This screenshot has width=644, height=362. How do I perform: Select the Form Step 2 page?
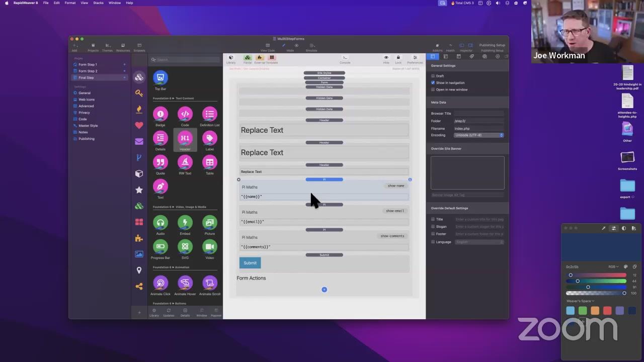point(88,71)
